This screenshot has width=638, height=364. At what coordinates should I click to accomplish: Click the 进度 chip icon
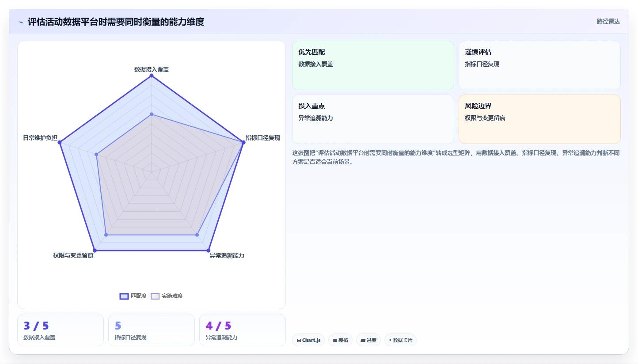(x=363, y=340)
